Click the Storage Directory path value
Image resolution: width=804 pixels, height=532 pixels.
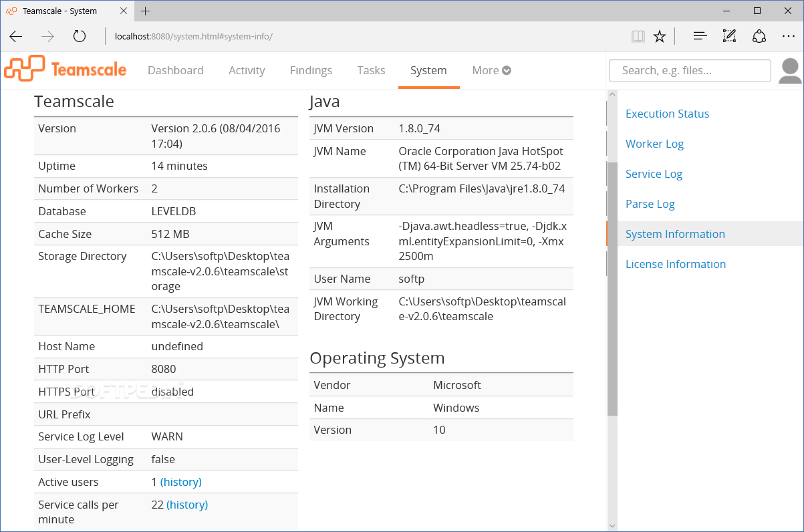point(220,271)
